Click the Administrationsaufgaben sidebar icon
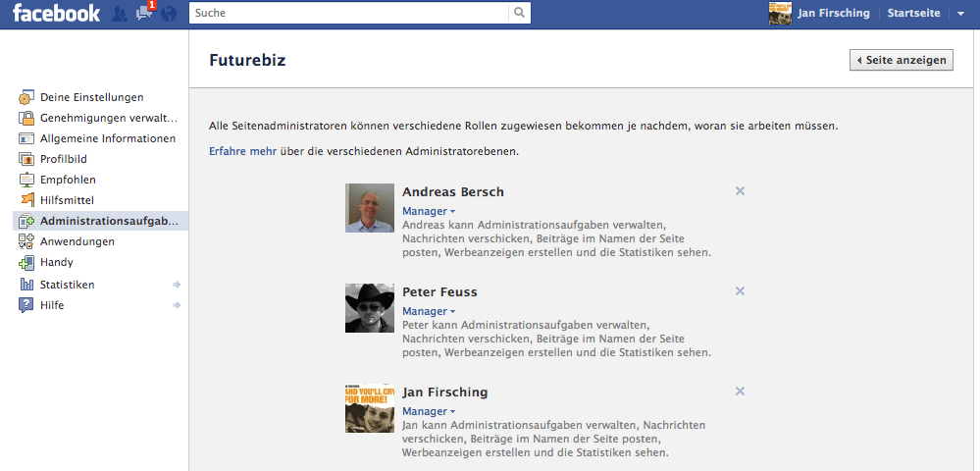This screenshot has width=980, height=471. click(26, 221)
